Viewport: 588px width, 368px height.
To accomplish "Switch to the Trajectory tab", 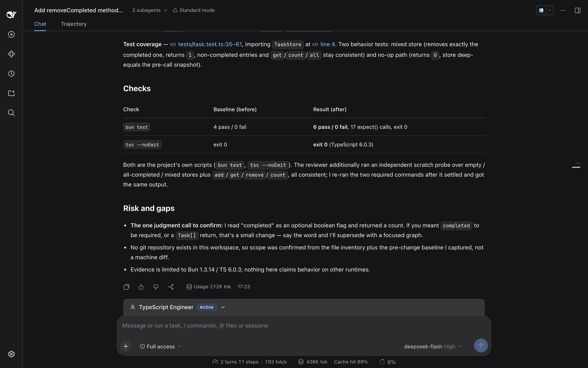I will (x=73, y=24).
